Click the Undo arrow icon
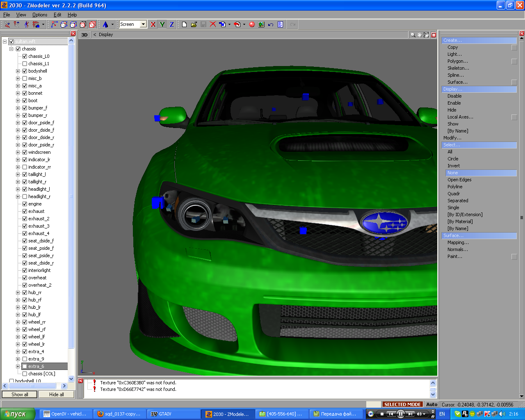525x420 pixels. tap(271, 25)
